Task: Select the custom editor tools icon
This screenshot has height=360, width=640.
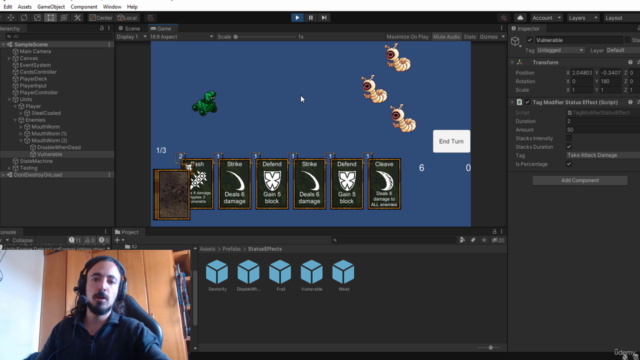Action: point(77,18)
